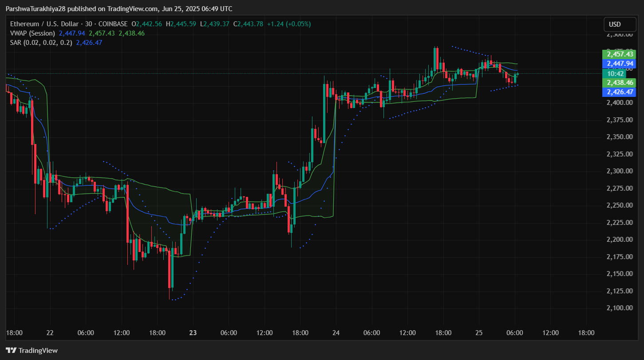
Task: Click the 2,275.00 price axis label
Action: 620,188
